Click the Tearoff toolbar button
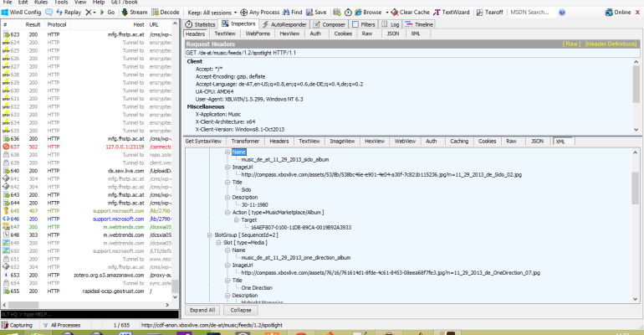This screenshot has width=644, height=335. [489, 13]
